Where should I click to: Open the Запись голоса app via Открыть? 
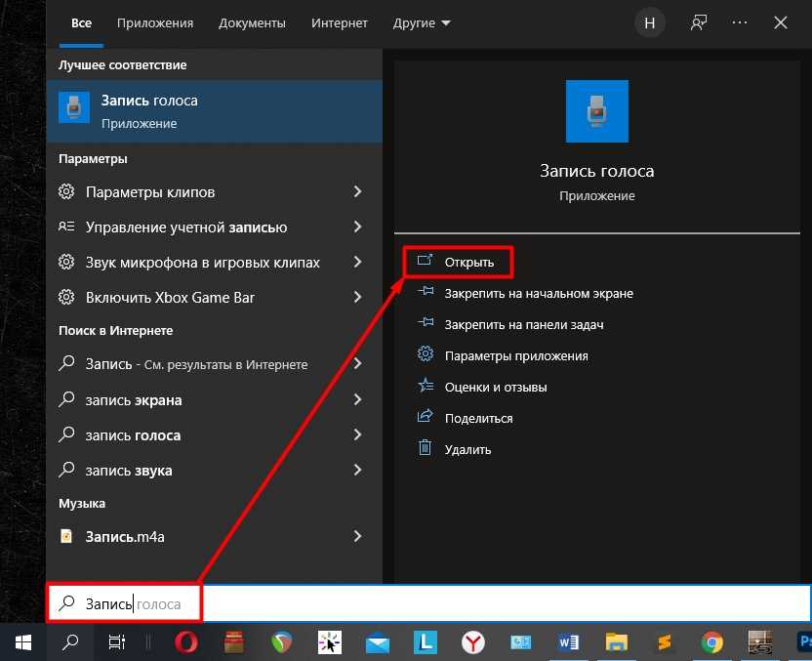point(468,262)
